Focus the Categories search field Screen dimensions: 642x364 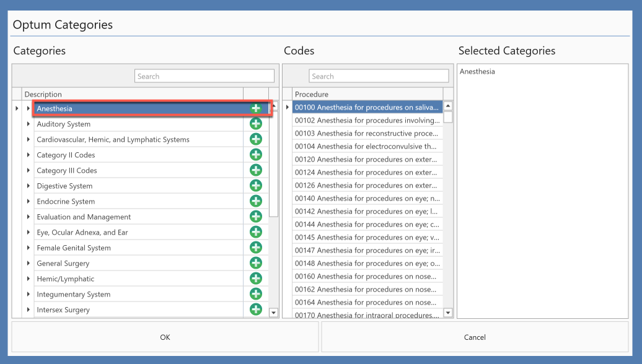(204, 76)
